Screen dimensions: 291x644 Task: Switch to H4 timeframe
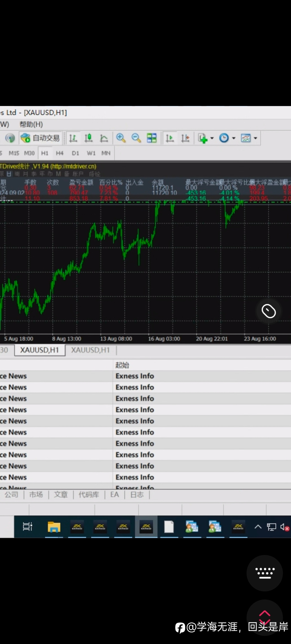click(x=60, y=153)
